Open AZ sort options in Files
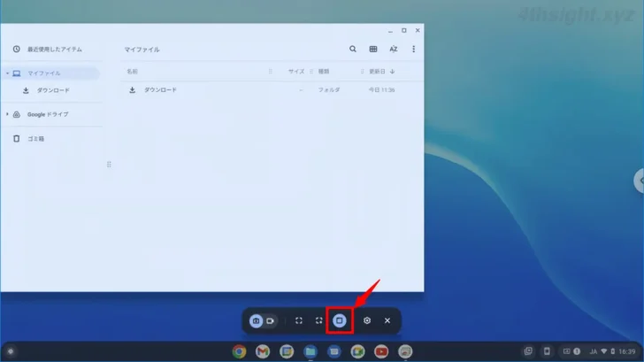The height and width of the screenshot is (362, 644). [x=393, y=49]
